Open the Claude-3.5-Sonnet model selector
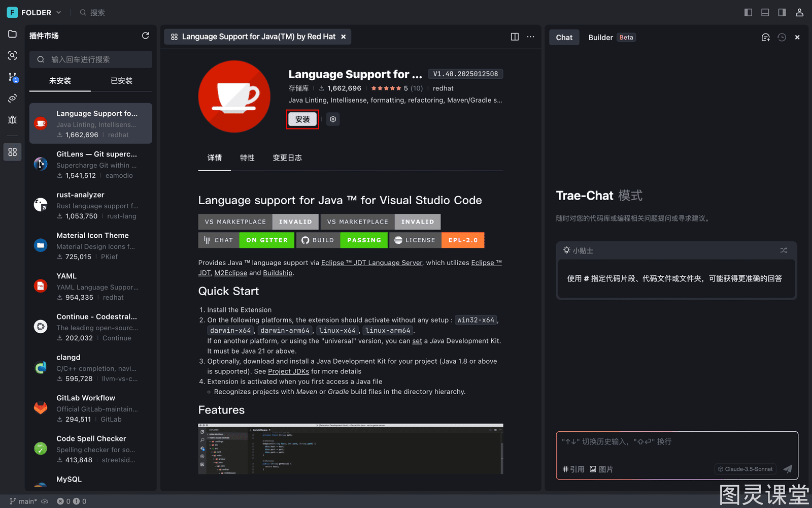The image size is (812, 508). coord(746,469)
